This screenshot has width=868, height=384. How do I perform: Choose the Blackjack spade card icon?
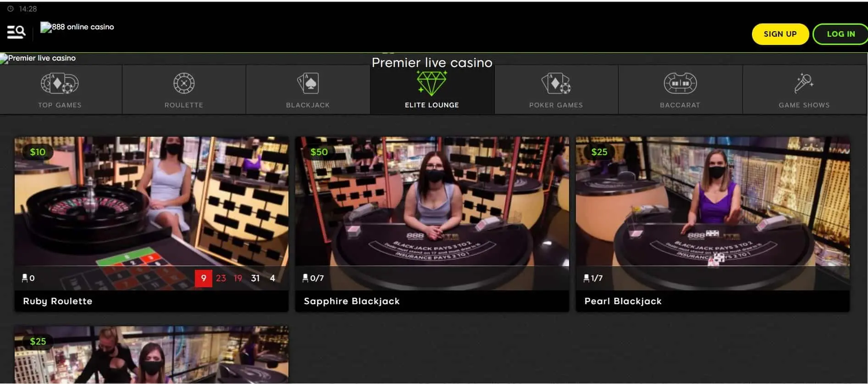click(308, 83)
